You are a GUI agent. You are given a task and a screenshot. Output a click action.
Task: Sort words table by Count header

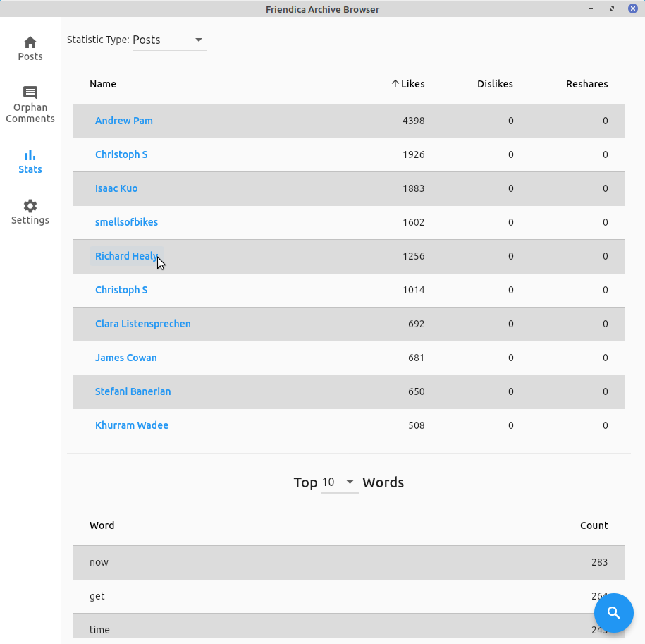(594, 525)
